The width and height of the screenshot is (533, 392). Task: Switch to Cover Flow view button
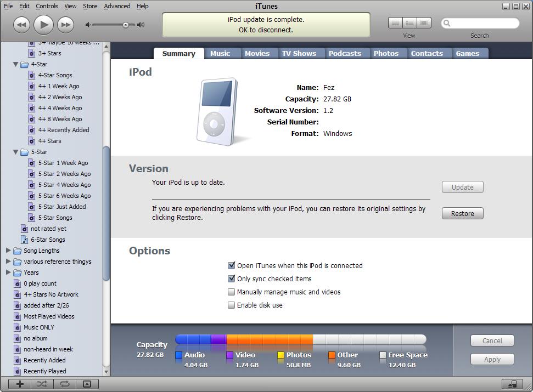click(424, 22)
